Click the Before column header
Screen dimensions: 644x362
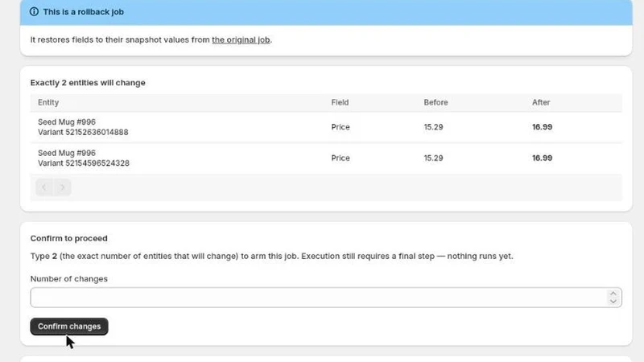436,102
